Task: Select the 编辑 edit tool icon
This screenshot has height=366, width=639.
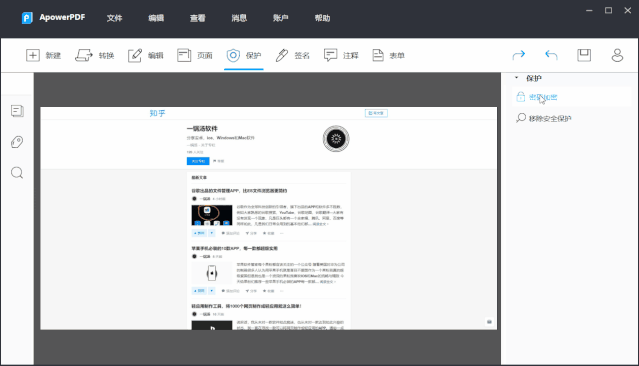Action: (135, 55)
